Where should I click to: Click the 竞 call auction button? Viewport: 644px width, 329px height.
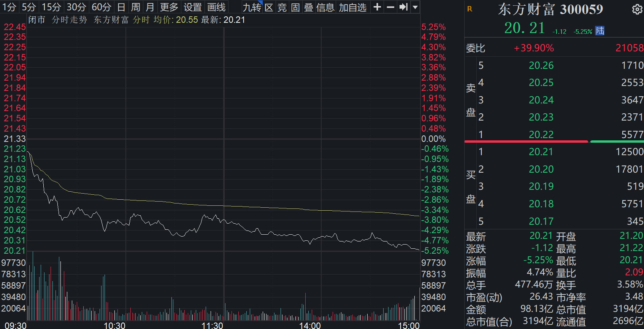282,7
